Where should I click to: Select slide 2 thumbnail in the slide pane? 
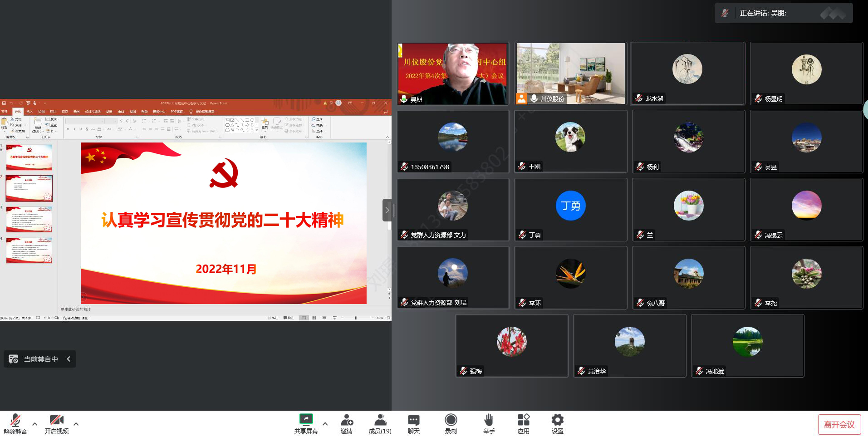click(x=29, y=188)
